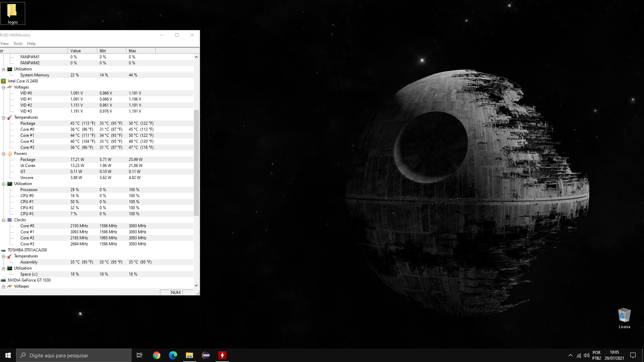
Task: Click the NUM status bar indicator
Action: [x=176, y=293]
